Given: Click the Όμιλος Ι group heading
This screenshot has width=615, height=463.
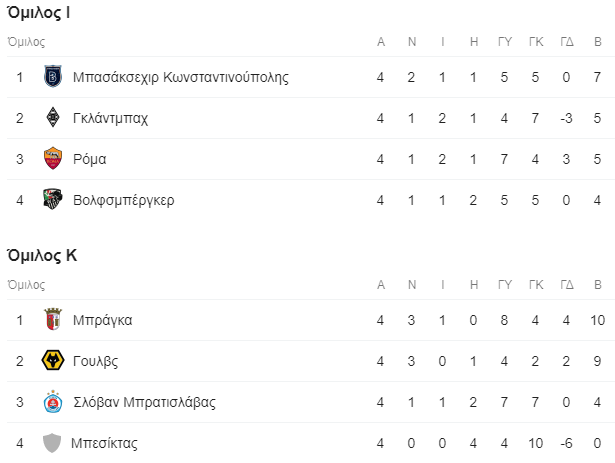Looking at the screenshot, I should (39, 13).
